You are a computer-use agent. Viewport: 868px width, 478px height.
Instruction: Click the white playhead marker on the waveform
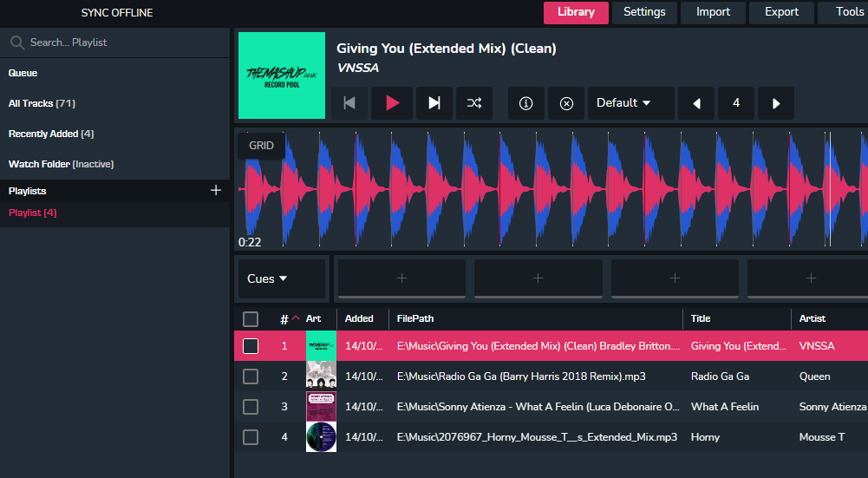(x=830, y=189)
